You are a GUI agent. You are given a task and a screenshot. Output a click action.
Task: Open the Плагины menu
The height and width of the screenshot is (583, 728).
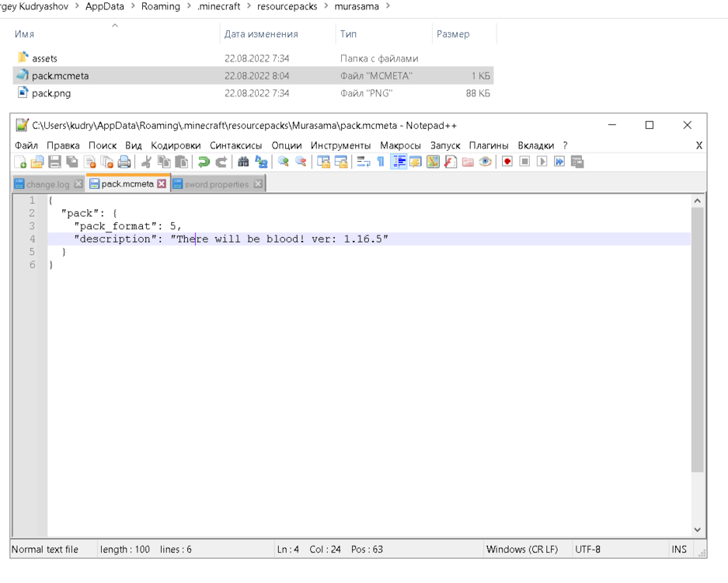[x=489, y=145]
